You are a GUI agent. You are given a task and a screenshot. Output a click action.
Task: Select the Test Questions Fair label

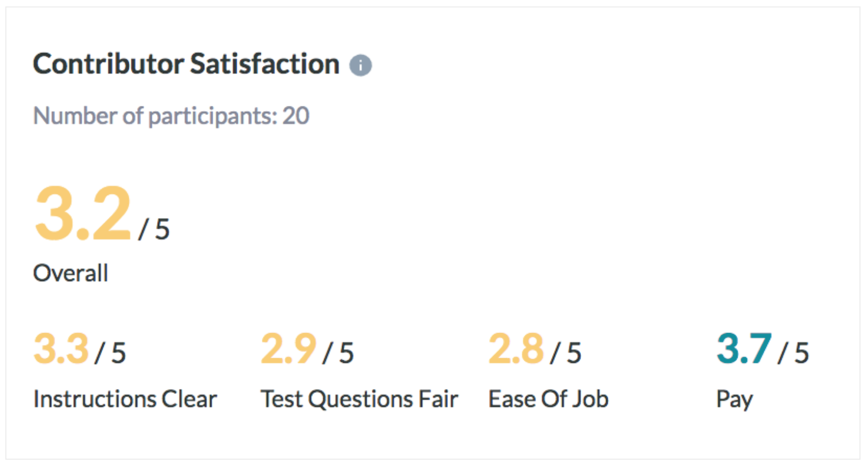(x=359, y=399)
